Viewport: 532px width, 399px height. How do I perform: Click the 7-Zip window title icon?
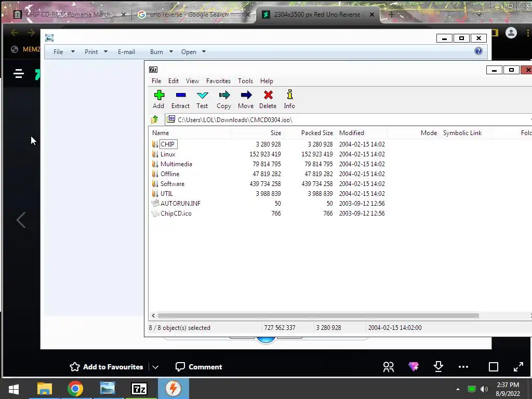pyautogui.click(x=153, y=70)
